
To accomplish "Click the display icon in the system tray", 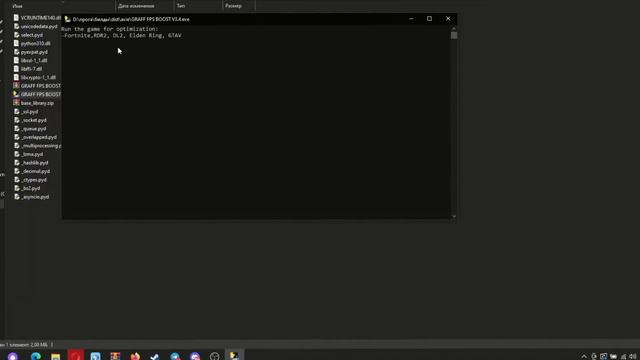I will click(x=603, y=356).
